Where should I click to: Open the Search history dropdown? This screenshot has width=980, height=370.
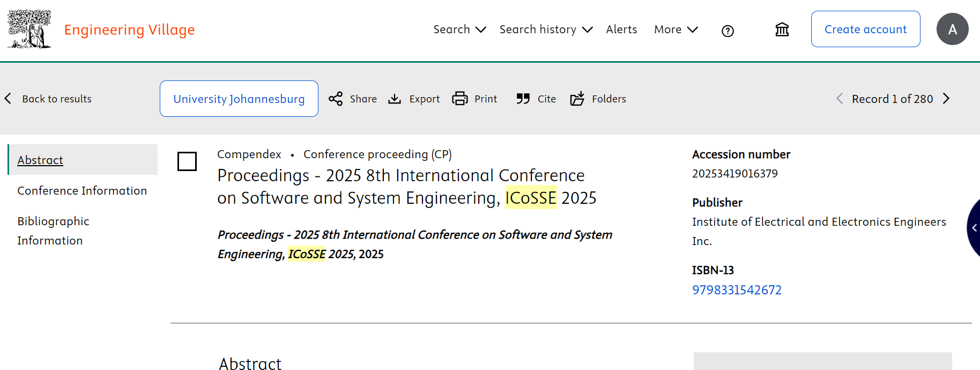point(546,29)
